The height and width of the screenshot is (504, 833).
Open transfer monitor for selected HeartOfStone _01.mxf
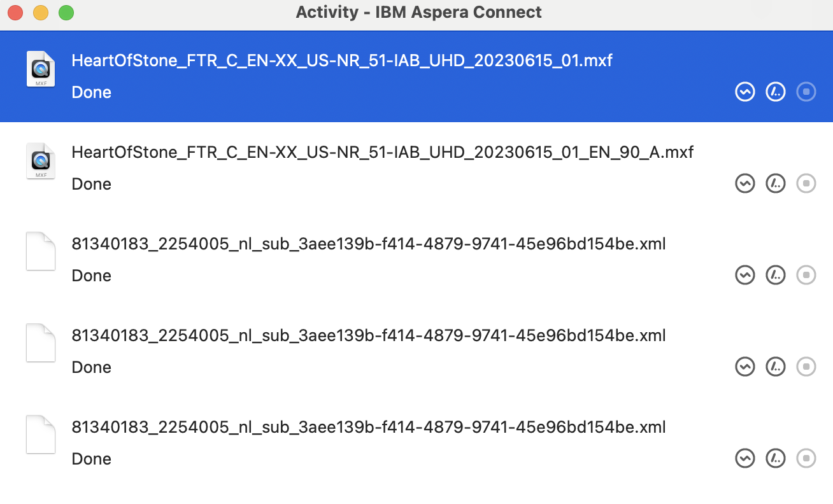tap(744, 92)
